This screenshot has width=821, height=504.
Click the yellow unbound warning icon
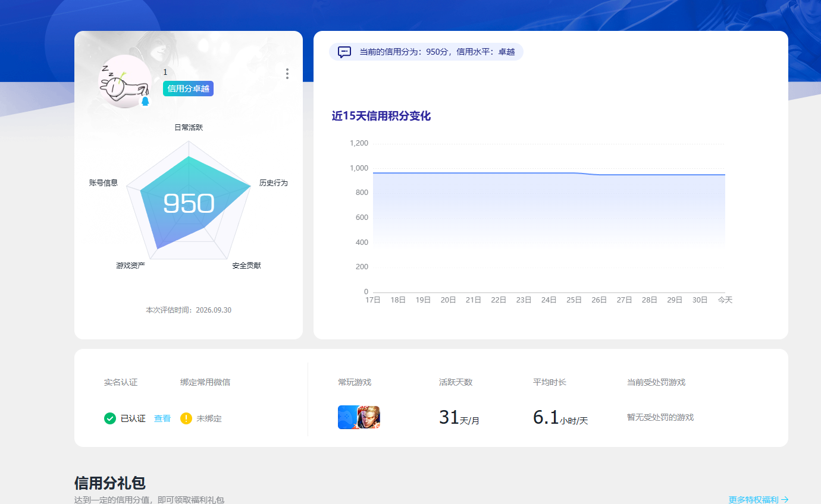pyautogui.click(x=186, y=418)
